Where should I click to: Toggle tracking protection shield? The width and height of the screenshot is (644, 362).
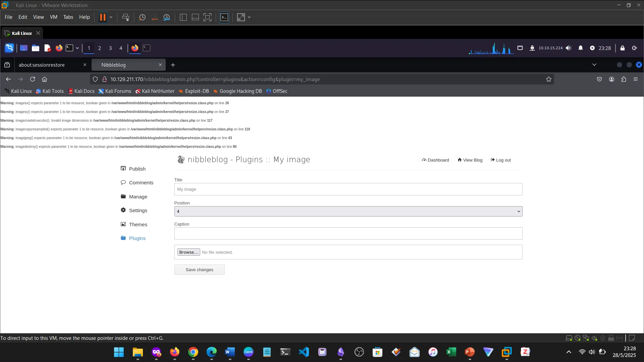click(x=95, y=79)
